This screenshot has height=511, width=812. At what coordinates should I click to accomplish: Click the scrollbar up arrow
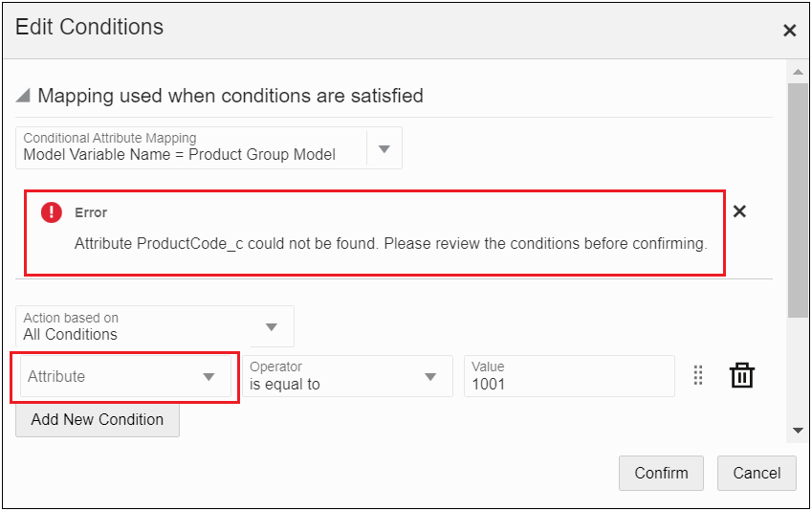(798, 72)
